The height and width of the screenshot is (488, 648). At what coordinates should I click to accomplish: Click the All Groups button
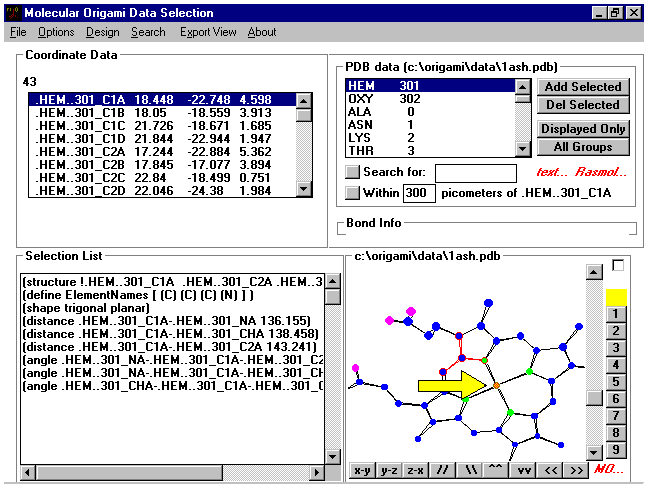pyautogui.click(x=583, y=147)
